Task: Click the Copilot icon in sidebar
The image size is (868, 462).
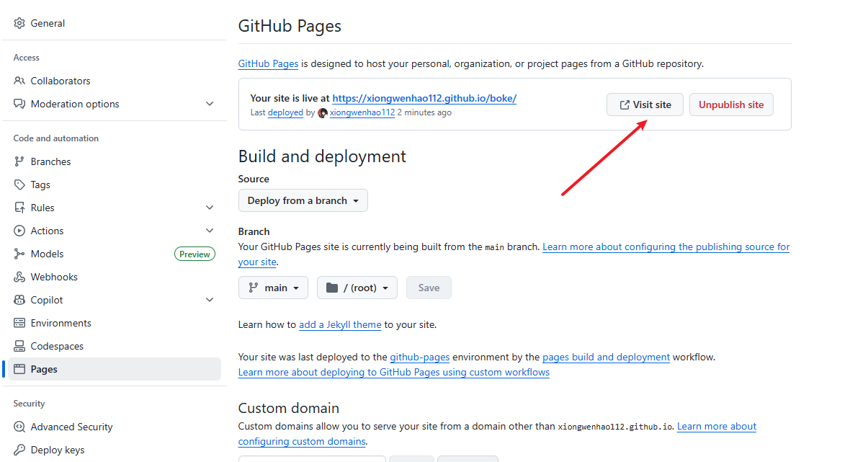Action: coord(19,300)
